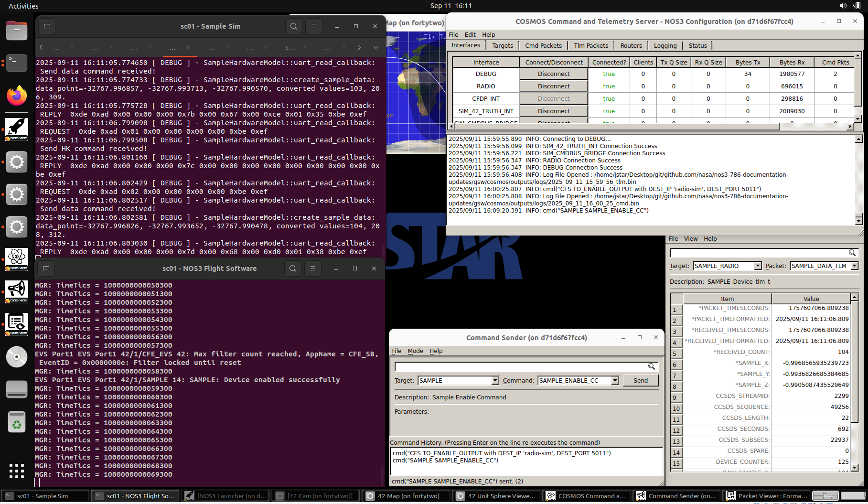Open the Terminal dock icon
Image resolution: width=868 pixels, height=504 pixels.
point(17,63)
